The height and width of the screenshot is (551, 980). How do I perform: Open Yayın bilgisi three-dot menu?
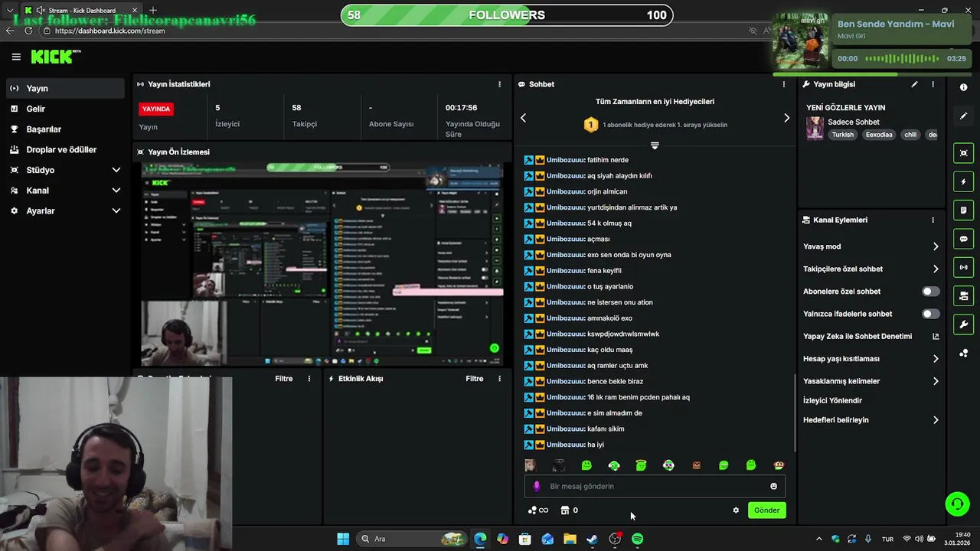tap(933, 84)
